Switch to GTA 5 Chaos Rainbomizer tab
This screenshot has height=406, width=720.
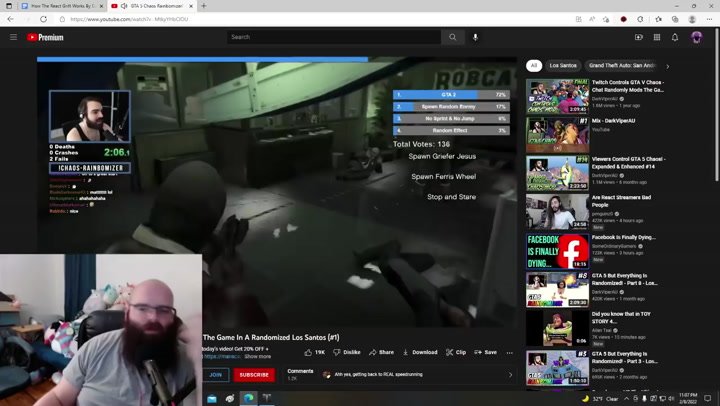(x=152, y=6)
